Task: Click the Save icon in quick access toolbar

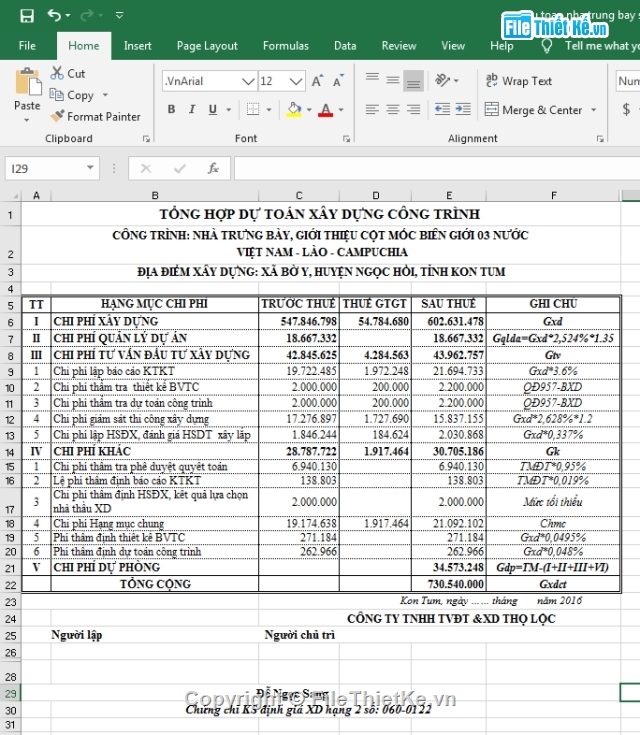Action: click(x=27, y=16)
